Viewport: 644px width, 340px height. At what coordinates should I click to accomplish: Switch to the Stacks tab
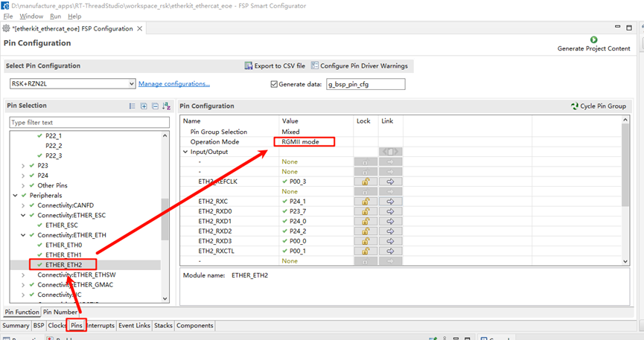coord(163,326)
